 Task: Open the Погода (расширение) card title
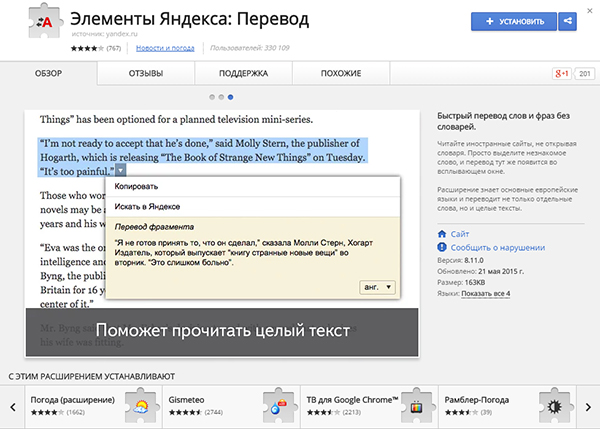click(x=73, y=400)
